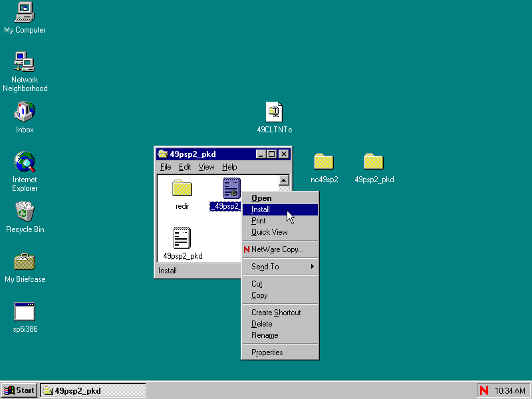Expand the Send To submenu
Viewport: 532px width, 399px height.
280,267
